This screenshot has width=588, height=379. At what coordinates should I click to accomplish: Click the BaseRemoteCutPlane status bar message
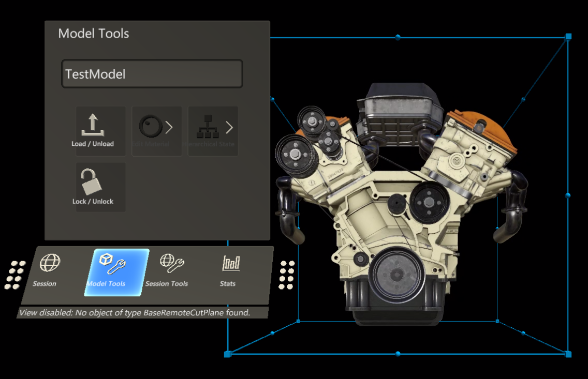pos(134,312)
